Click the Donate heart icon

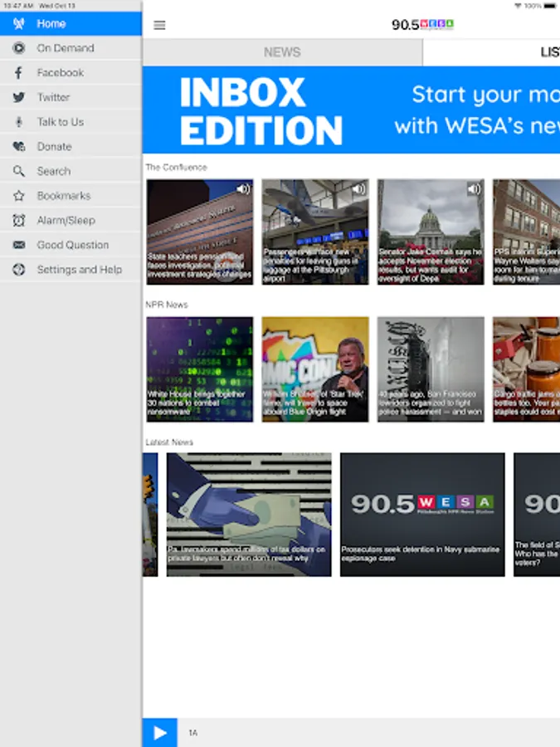[18, 147]
